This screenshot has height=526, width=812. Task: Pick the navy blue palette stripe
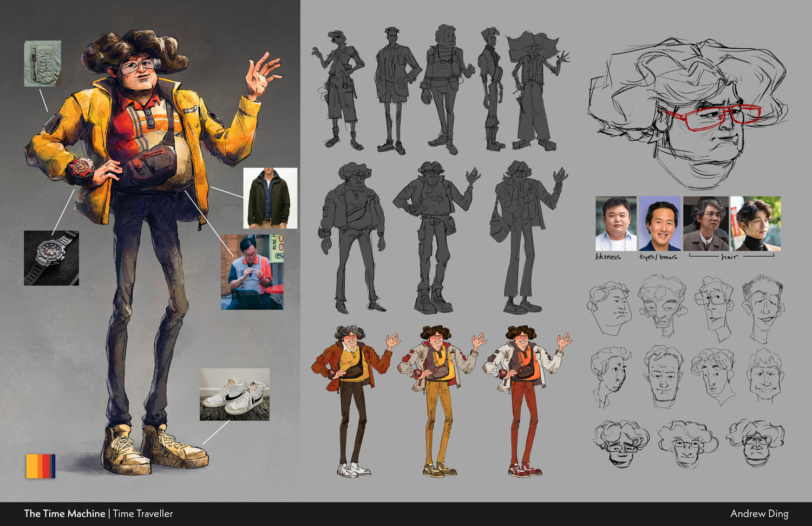tap(53, 466)
